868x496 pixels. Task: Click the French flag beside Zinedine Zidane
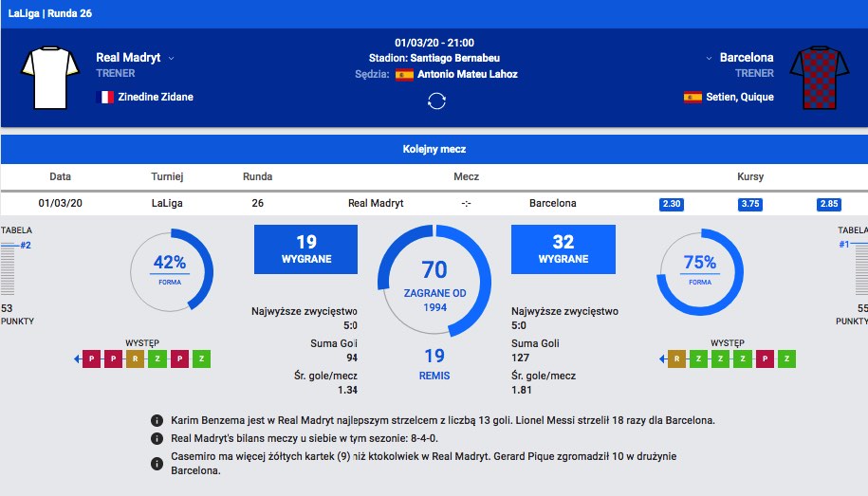tap(106, 97)
